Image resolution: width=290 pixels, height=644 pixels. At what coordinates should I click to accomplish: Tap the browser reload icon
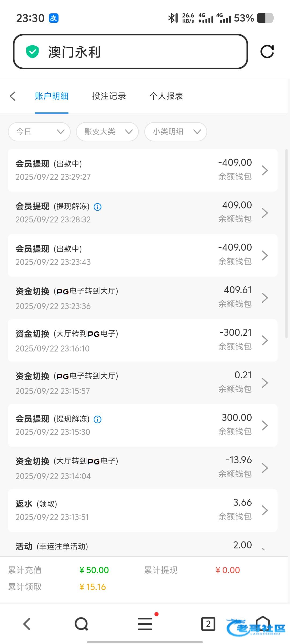click(267, 52)
